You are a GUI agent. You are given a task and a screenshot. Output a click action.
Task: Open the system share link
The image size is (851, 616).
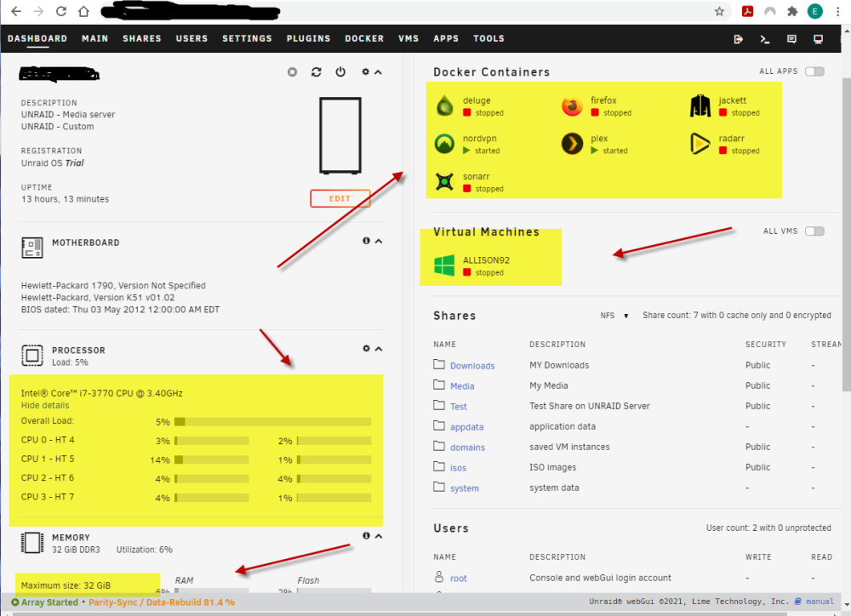(x=465, y=488)
